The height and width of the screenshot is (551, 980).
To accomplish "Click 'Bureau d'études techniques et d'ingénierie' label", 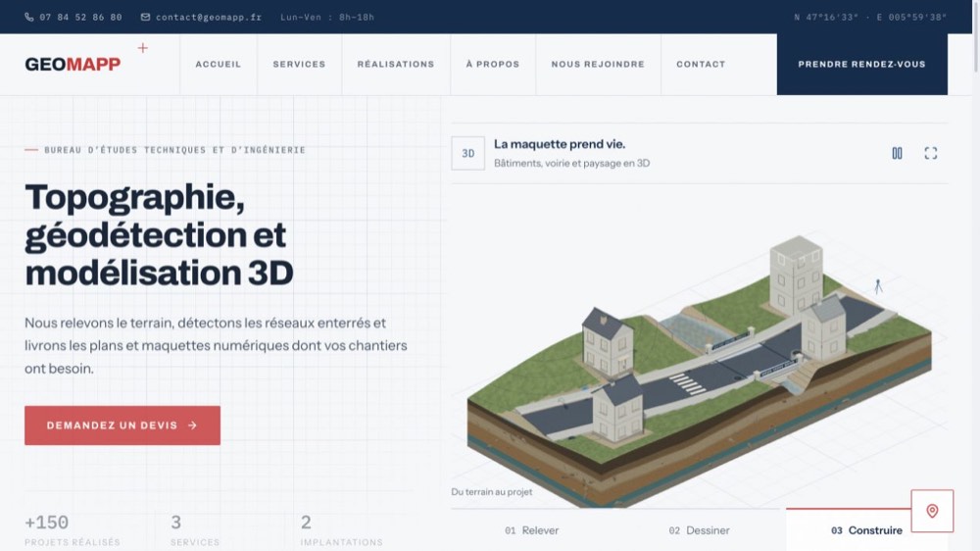I will pos(174,150).
